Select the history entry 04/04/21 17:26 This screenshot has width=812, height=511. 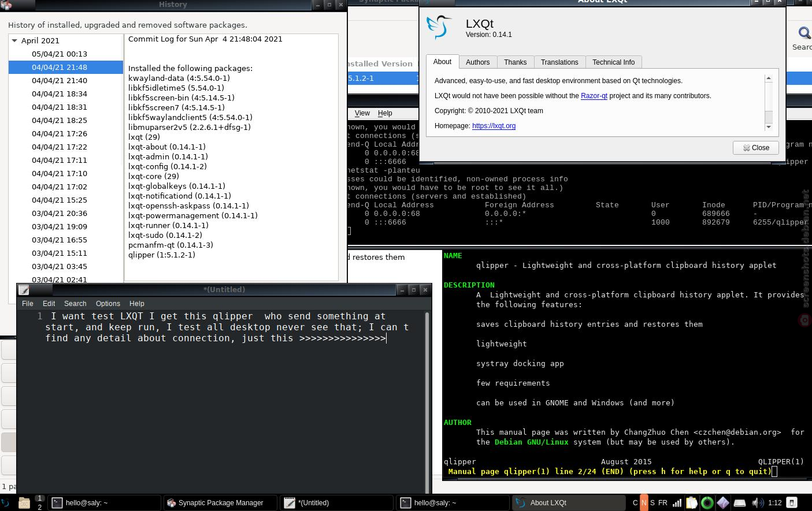(66, 133)
